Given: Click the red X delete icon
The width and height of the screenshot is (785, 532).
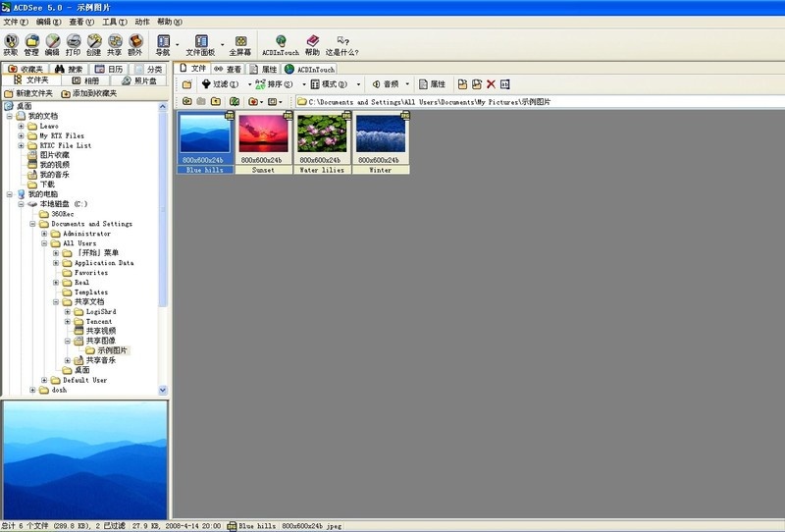Looking at the screenshot, I should click(491, 84).
